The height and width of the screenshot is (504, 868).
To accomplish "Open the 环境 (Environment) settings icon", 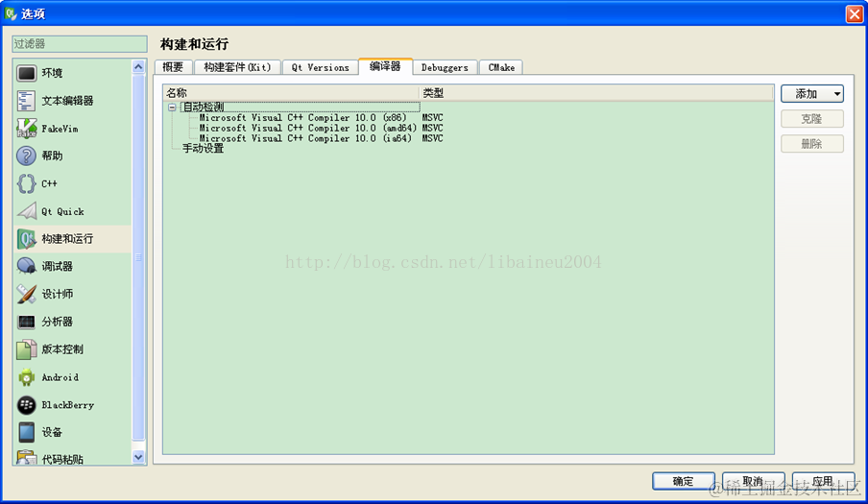I will 26,73.
